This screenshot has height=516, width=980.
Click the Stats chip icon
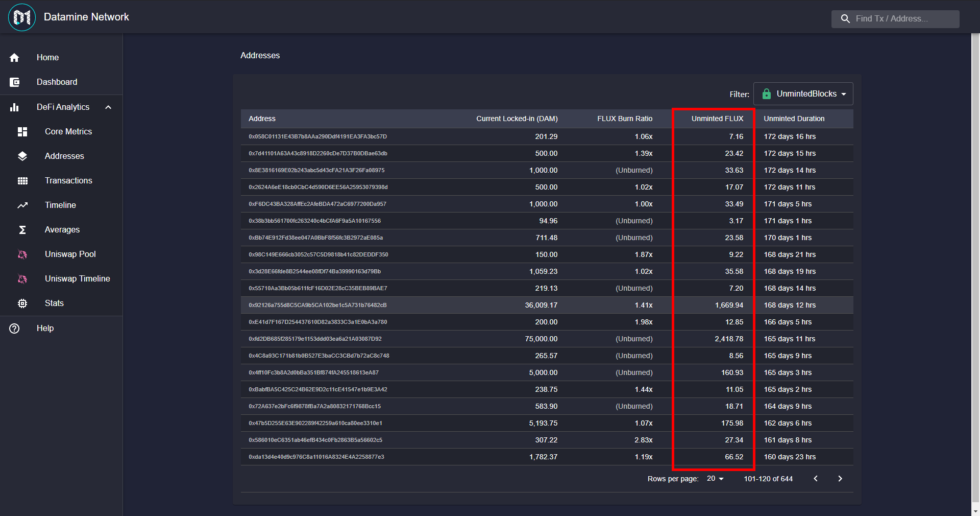point(22,303)
